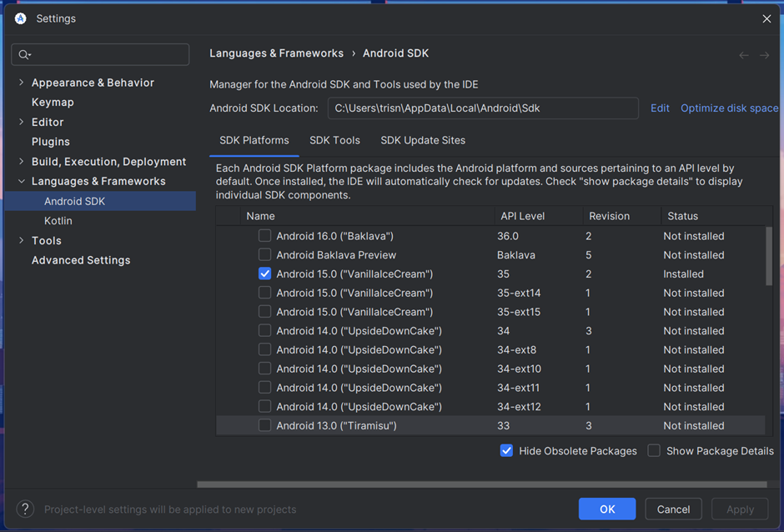The height and width of the screenshot is (532, 784).
Task: Enable Show Package Details checkbox
Action: [x=654, y=451]
